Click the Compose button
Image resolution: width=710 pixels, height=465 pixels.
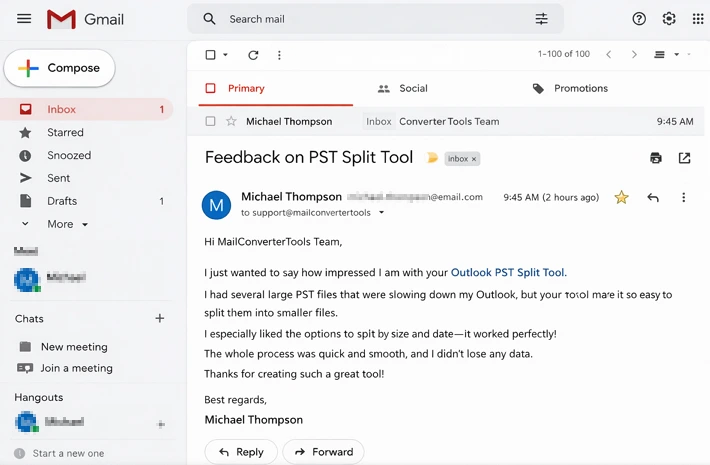59,68
